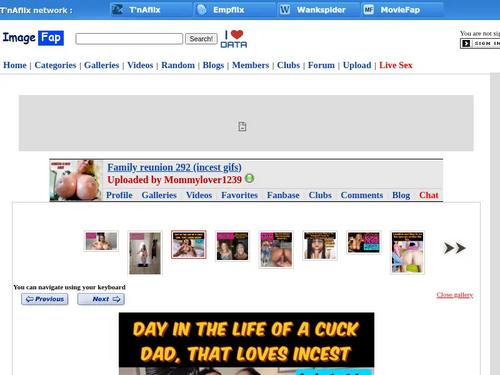Click the Close gallery link
The height and width of the screenshot is (375, 500).
click(x=455, y=295)
